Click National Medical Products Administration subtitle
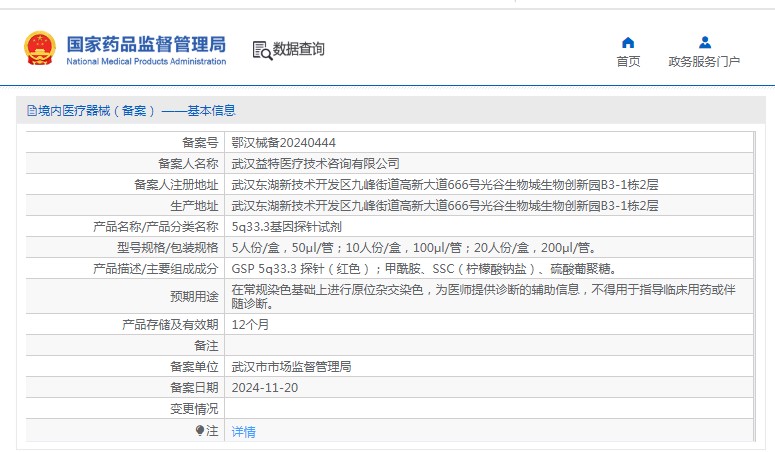 coord(146,61)
